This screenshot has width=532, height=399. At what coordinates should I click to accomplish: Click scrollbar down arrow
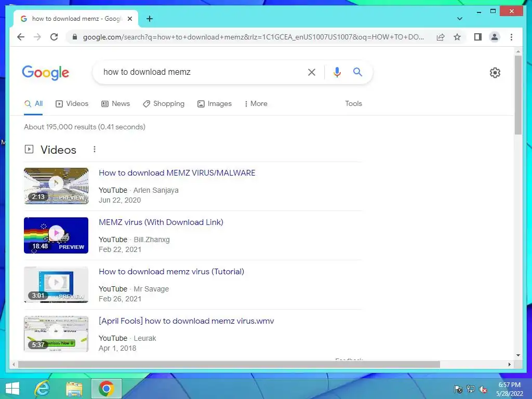tap(518, 355)
